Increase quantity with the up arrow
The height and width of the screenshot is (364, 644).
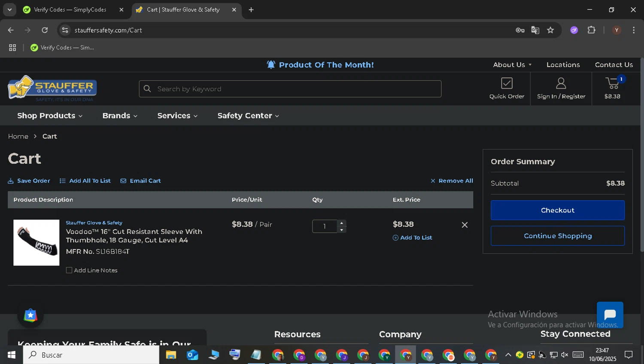pos(342,223)
